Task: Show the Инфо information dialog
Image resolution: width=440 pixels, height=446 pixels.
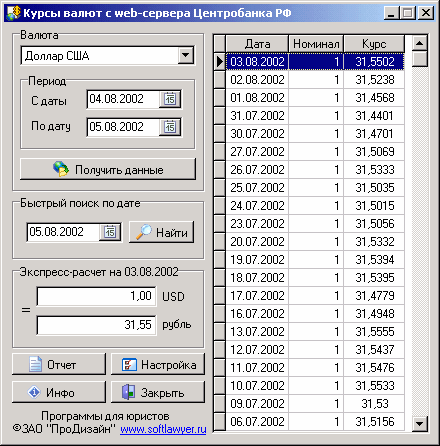Action: click(x=59, y=392)
